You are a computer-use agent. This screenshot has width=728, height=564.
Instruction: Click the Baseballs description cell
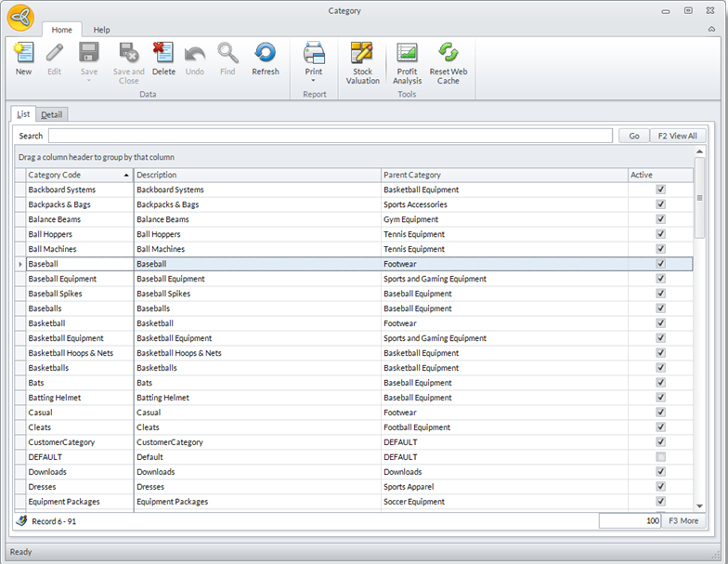pos(257,308)
